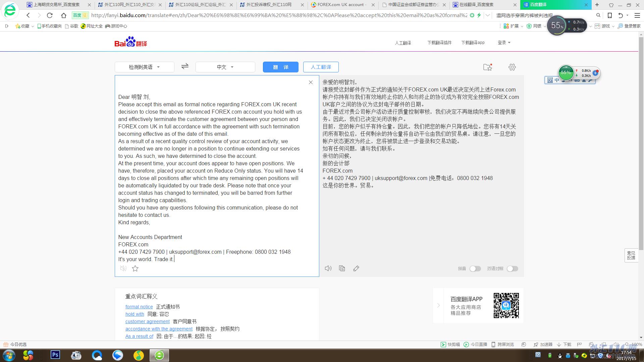The image size is (644, 362).
Task: Click the browser address bar URL
Action: (x=279, y=15)
